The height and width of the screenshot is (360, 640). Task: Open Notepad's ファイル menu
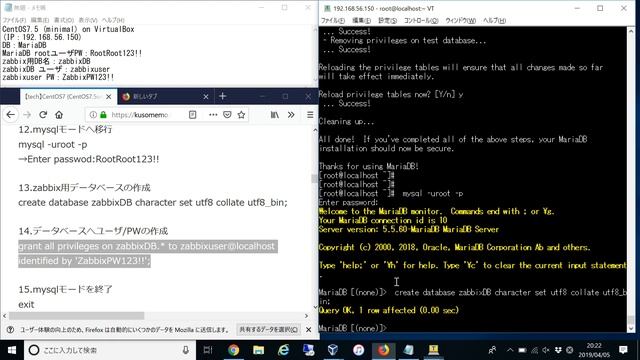(x=14, y=20)
